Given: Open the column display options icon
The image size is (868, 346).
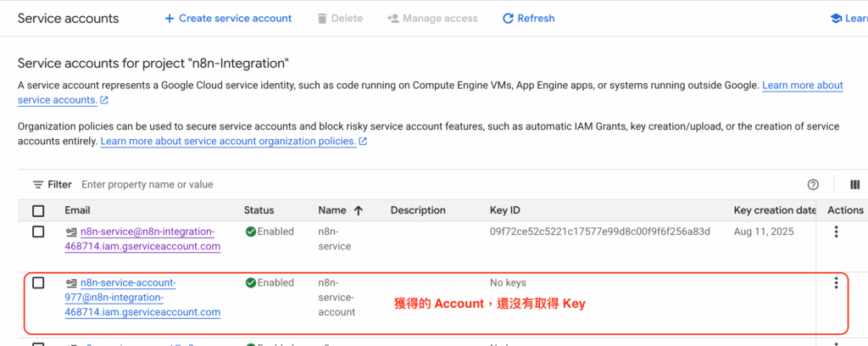Looking at the screenshot, I should [854, 184].
